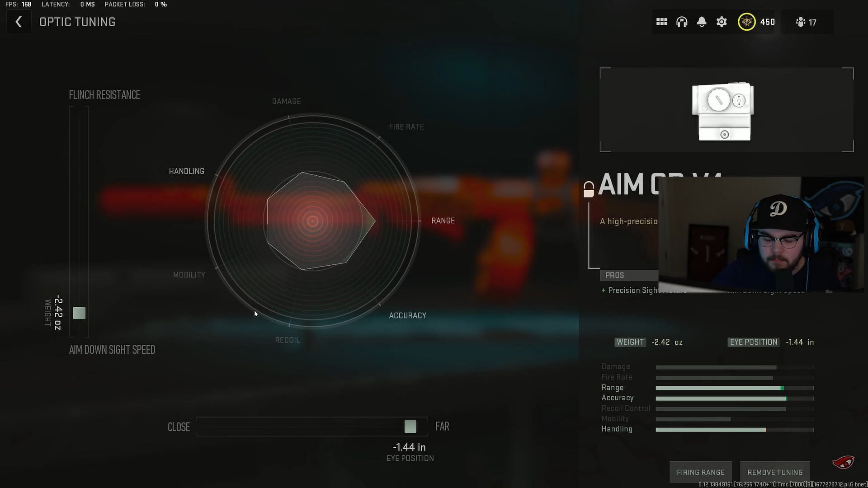Select the headphones icon

tap(681, 22)
